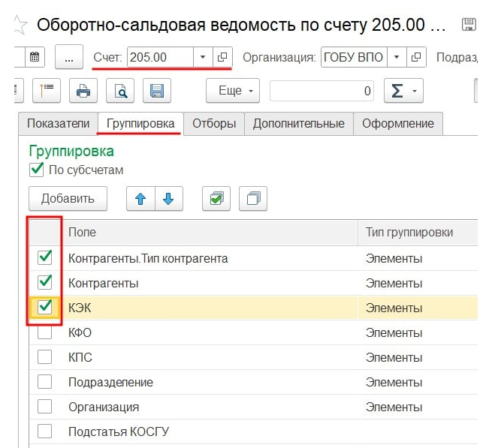Toggle the По субсчетам checkbox
This screenshot has height=448, width=486.
click(x=36, y=170)
